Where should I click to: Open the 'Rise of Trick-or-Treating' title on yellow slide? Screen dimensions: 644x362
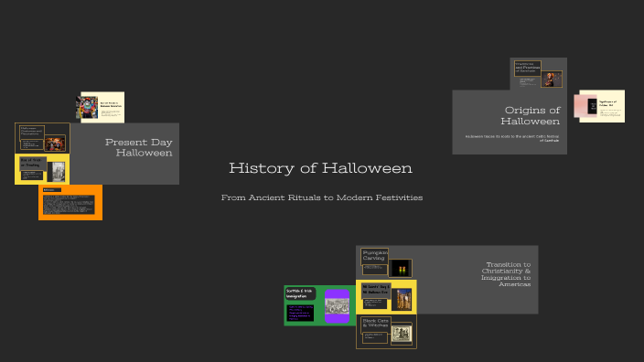click(33, 163)
